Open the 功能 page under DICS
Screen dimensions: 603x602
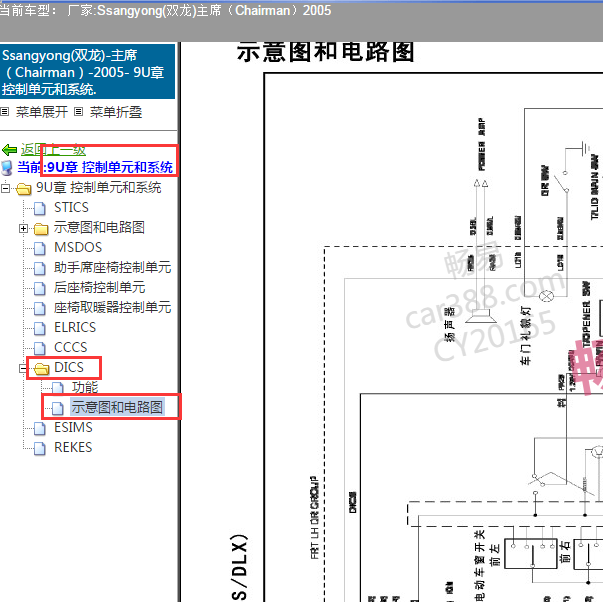(85, 387)
